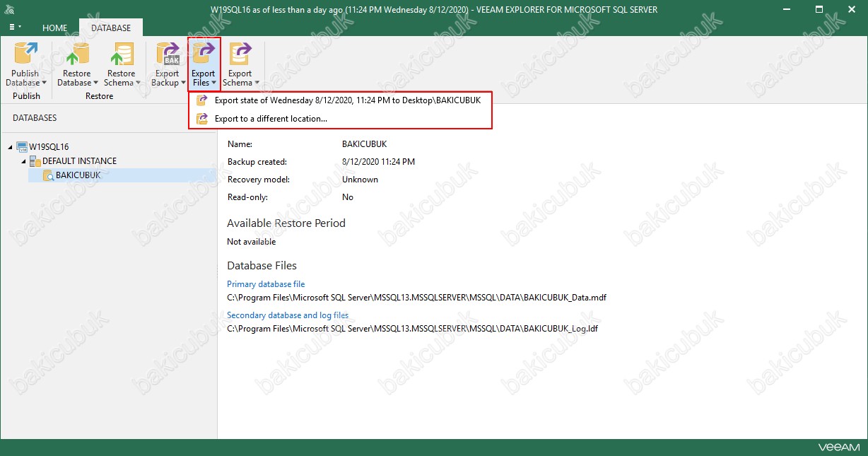Select DEFAULT INSTANCE in the tree

pyautogui.click(x=79, y=161)
